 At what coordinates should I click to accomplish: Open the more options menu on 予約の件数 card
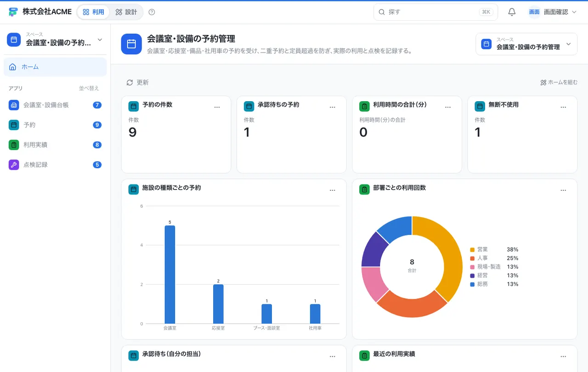[217, 107]
